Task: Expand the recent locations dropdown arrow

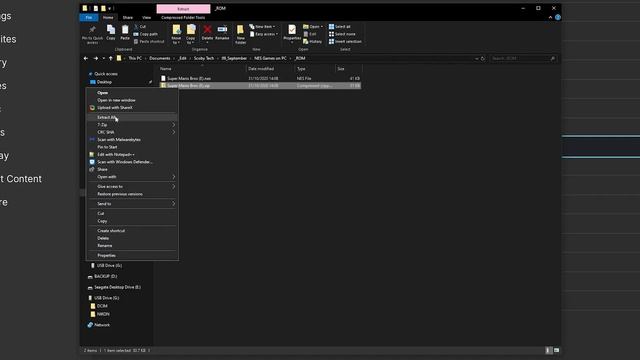Action: tap(103, 58)
